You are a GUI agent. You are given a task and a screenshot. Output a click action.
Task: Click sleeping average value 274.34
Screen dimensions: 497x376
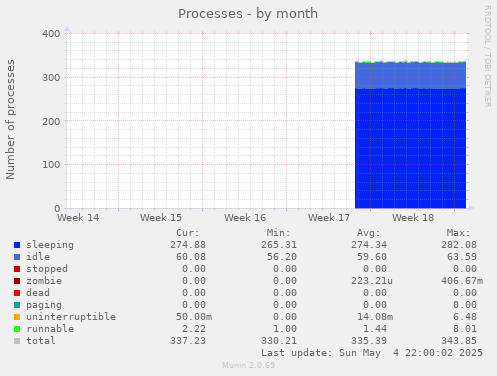(369, 245)
